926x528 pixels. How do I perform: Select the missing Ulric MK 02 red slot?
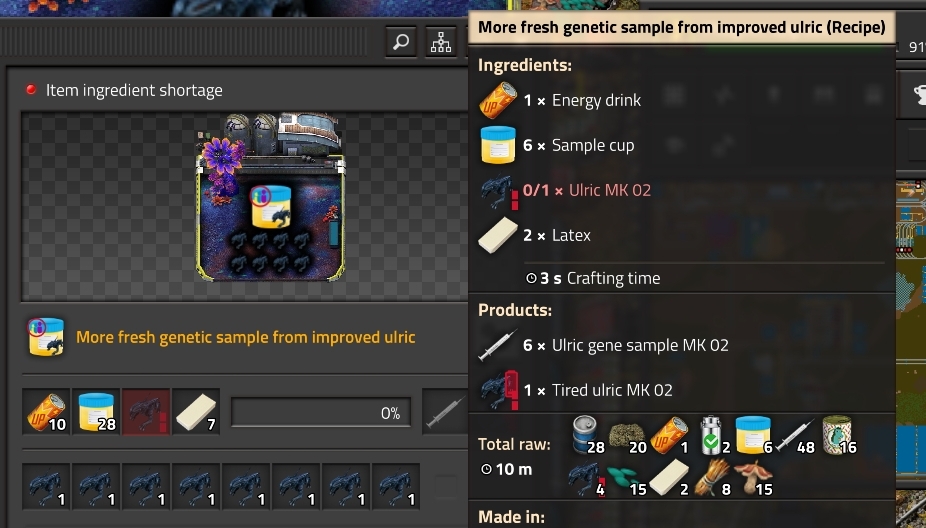pos(146,412)
